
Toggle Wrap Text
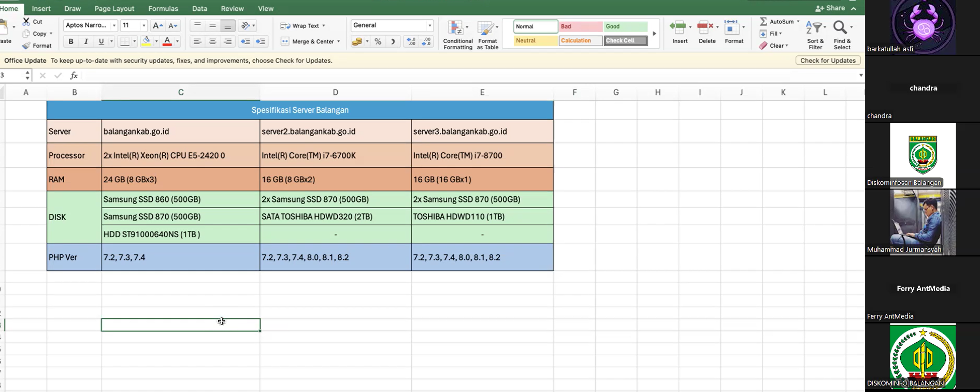pyautogui.click(x=302, y=25)
